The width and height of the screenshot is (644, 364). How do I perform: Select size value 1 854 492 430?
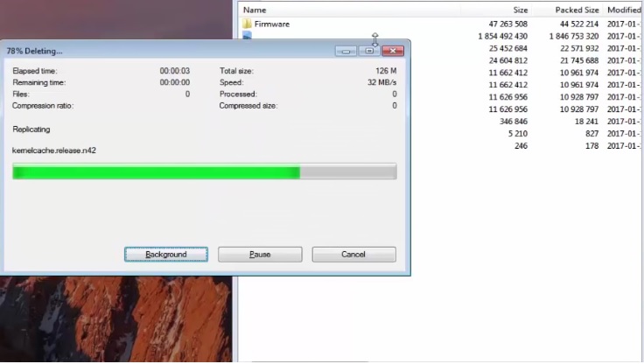tap(502, 36)
